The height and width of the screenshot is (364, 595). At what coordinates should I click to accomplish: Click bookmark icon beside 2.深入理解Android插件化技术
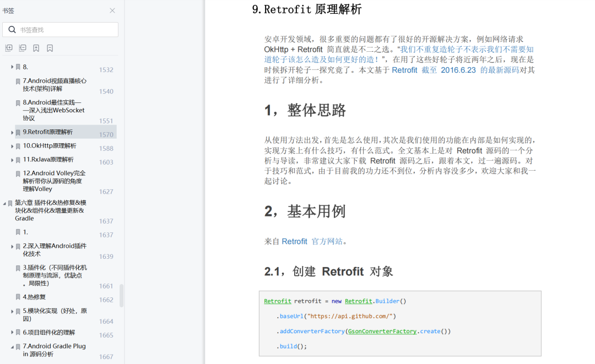(18, 247)
